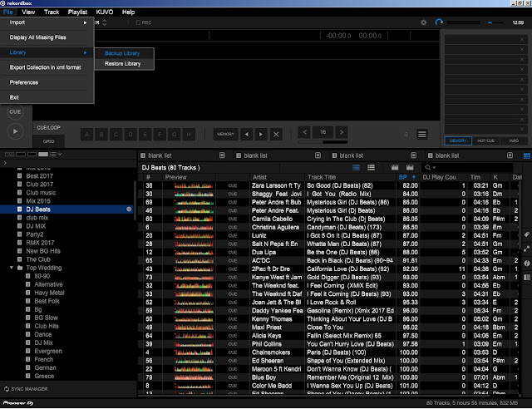
Task: Open the sub-browser panel icon on right sidebar
Action: click(x=526, y=278)
